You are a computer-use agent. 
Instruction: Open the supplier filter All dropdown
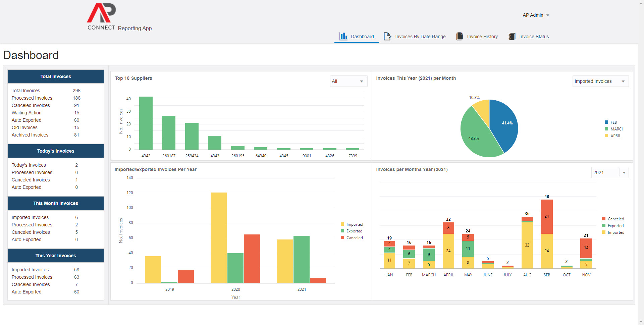(x=348, y=81)
